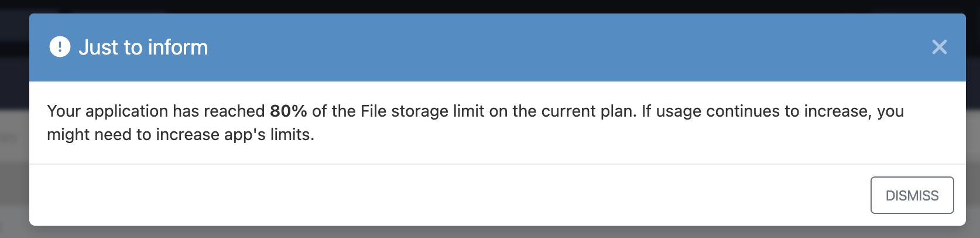This screenshot has height=238, width=980.
Task: Click the empty white footer beside DISMISS
Action: pyautogui.click(x=445, y=195)
